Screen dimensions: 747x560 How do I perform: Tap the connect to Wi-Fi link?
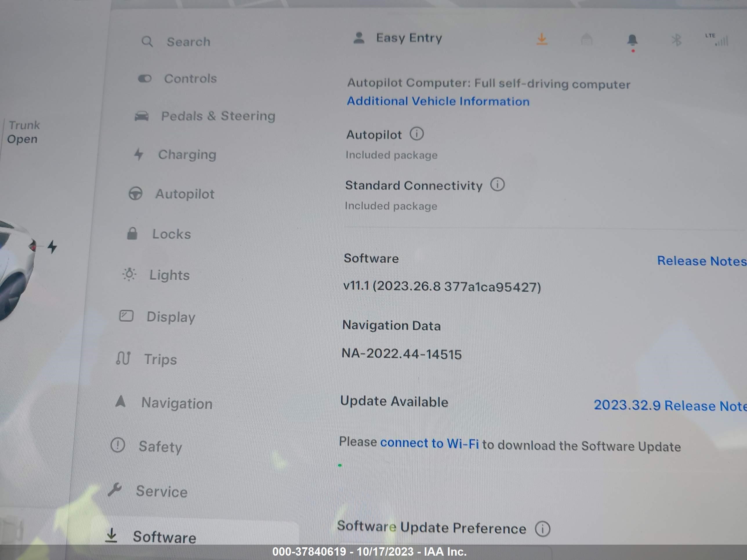[x=429, y=443]
